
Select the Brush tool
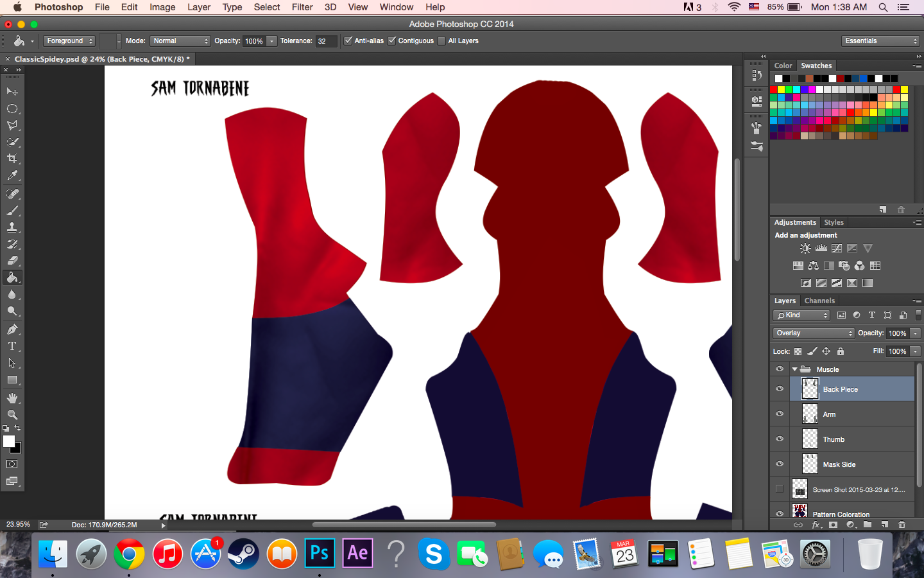point(12,211)
